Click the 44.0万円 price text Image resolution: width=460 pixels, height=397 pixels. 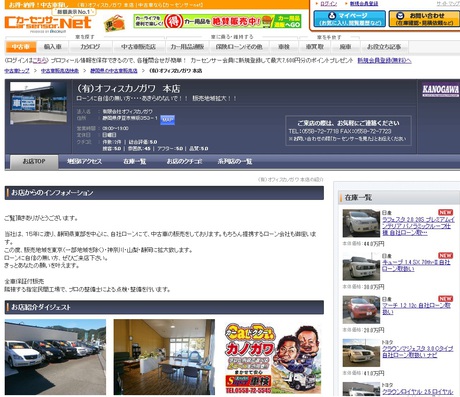click(373, 244)
